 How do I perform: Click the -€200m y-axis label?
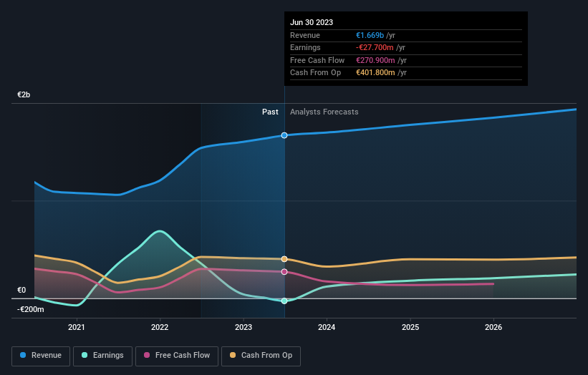point(30,309)
